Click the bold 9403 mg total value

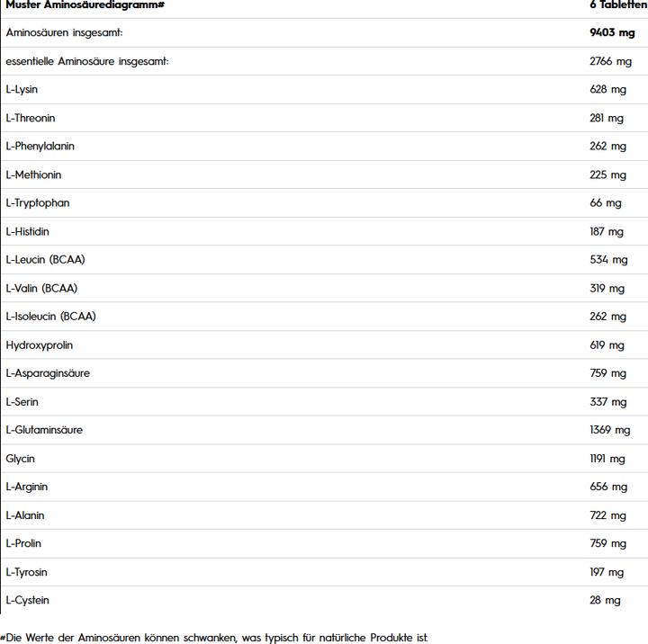point(611,32)
